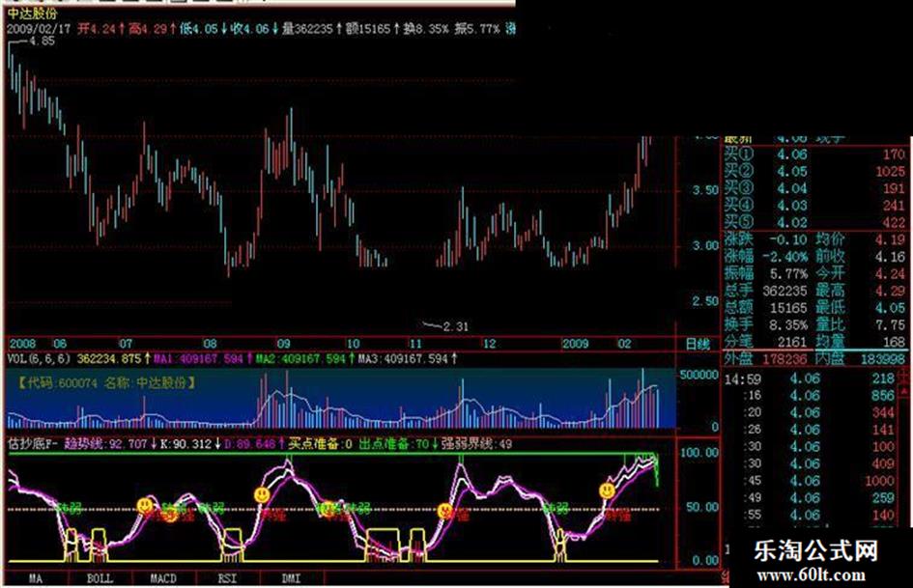This screenshot has height=588, width=913.
Task: Click the smiley marker on September's indicator rise
Action: pos(262,495)
